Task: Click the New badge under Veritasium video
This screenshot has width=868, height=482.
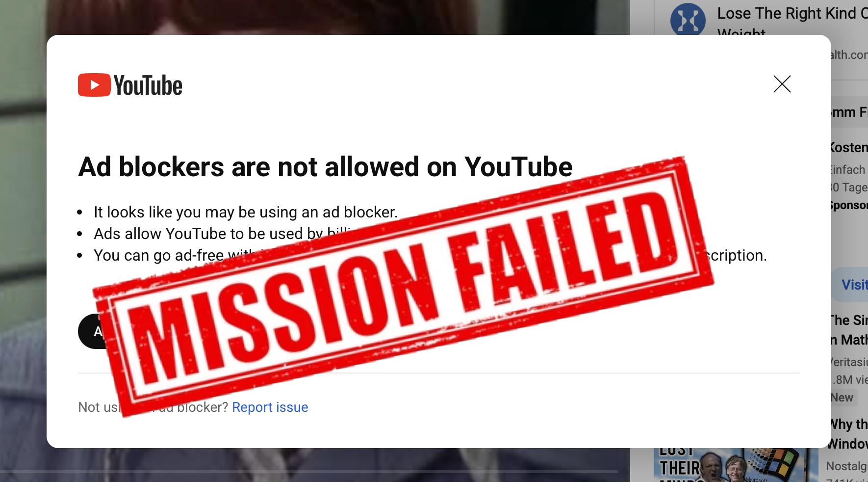Action: coord(843,398)
